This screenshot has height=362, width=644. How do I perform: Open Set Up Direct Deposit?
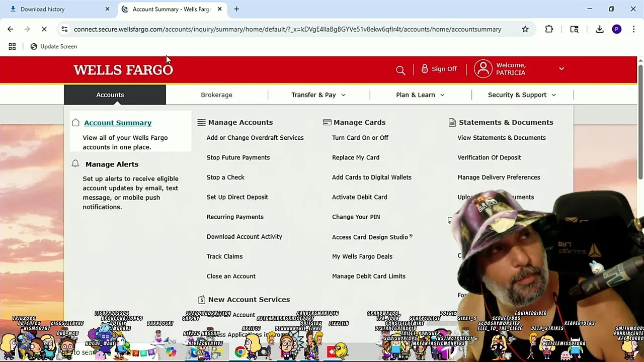click(237, 197)
